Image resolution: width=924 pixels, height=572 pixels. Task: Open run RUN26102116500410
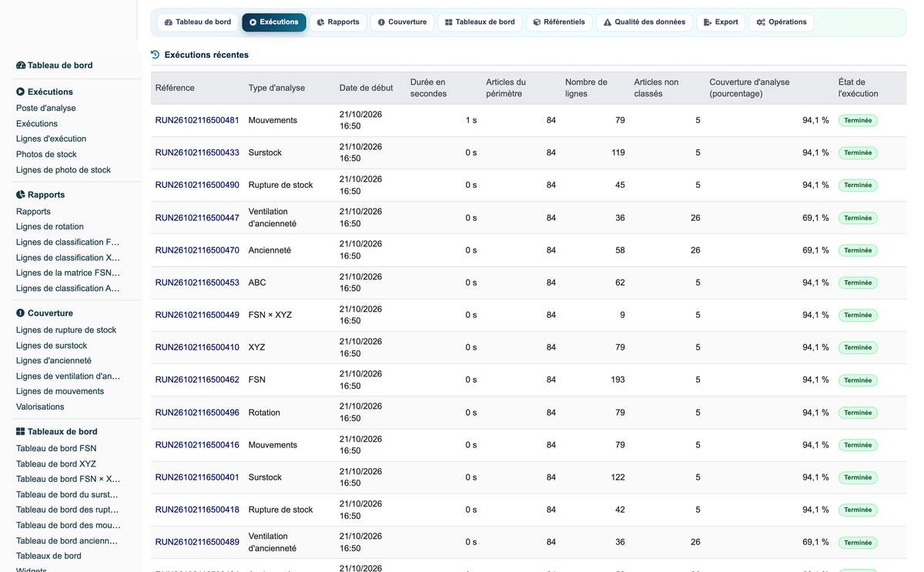tap(197, 347)
